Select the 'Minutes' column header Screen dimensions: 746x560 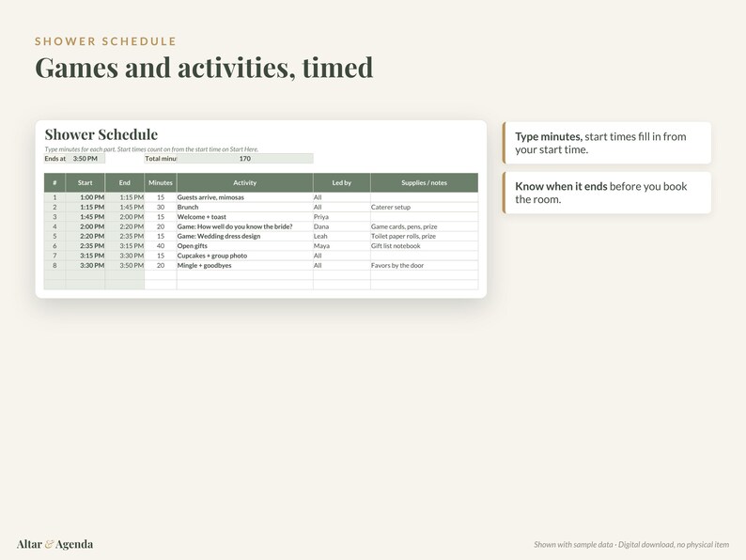(x=161, y=182)
